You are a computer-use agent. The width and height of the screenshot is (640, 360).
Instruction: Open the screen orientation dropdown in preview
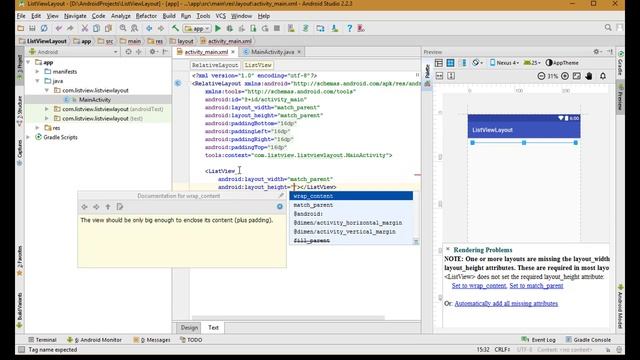(x=477, y=62)
